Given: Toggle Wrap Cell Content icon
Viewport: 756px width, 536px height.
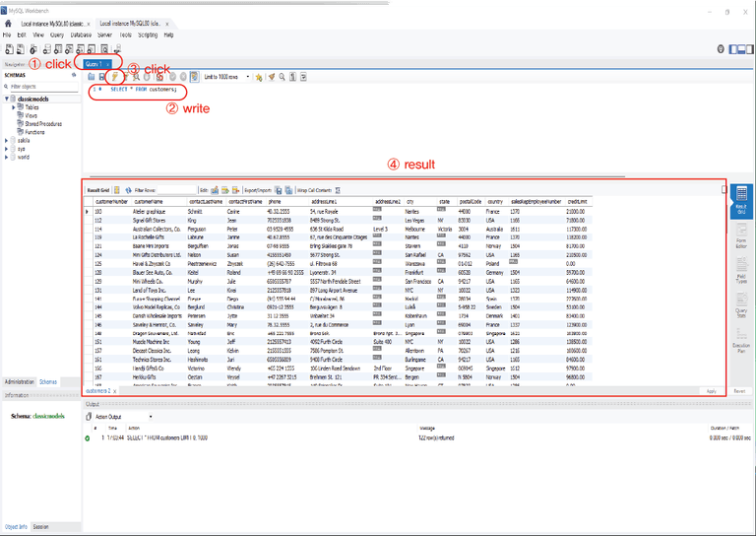Looking at the screenshot, I should coord(338,190).
